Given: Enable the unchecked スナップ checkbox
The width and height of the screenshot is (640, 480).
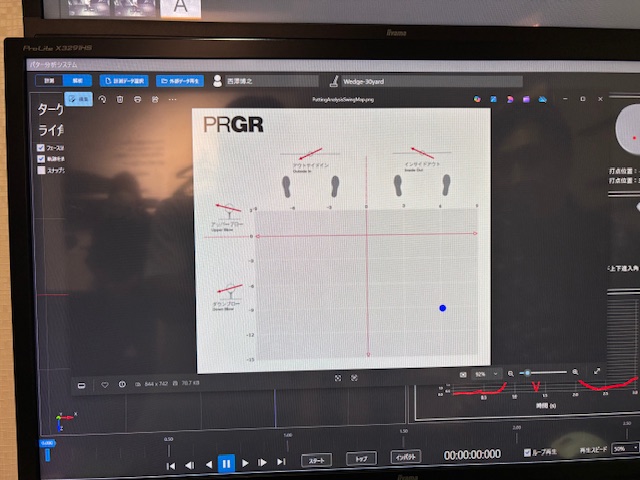Looking at the screenshot, I should point(41,170).
